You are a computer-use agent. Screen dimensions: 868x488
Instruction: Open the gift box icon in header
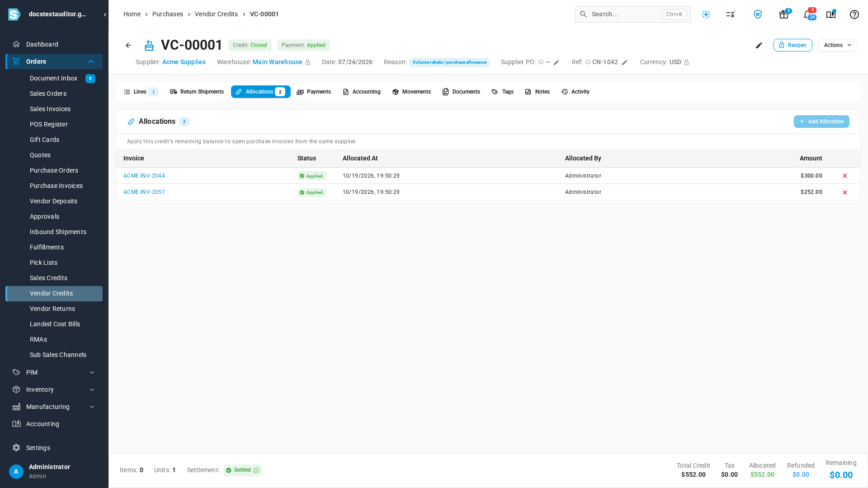784,14
